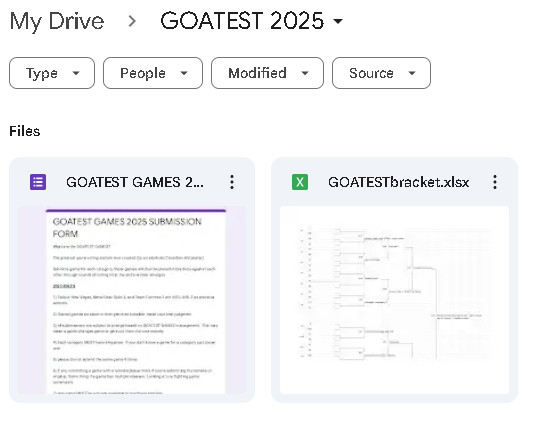Click the GOATEST 2025 folder title

click(x=242, y=21)
